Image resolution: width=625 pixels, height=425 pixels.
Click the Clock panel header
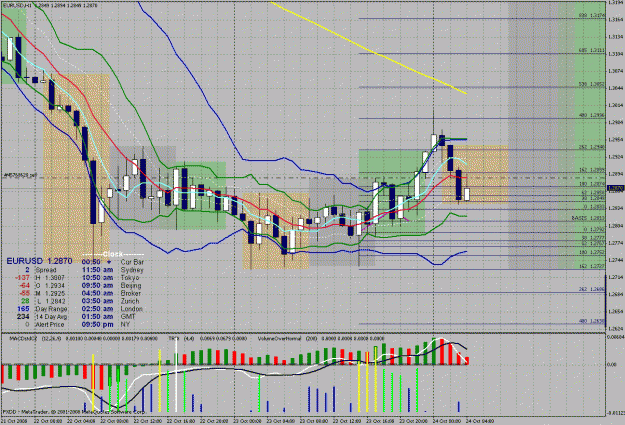coord(113,254)
